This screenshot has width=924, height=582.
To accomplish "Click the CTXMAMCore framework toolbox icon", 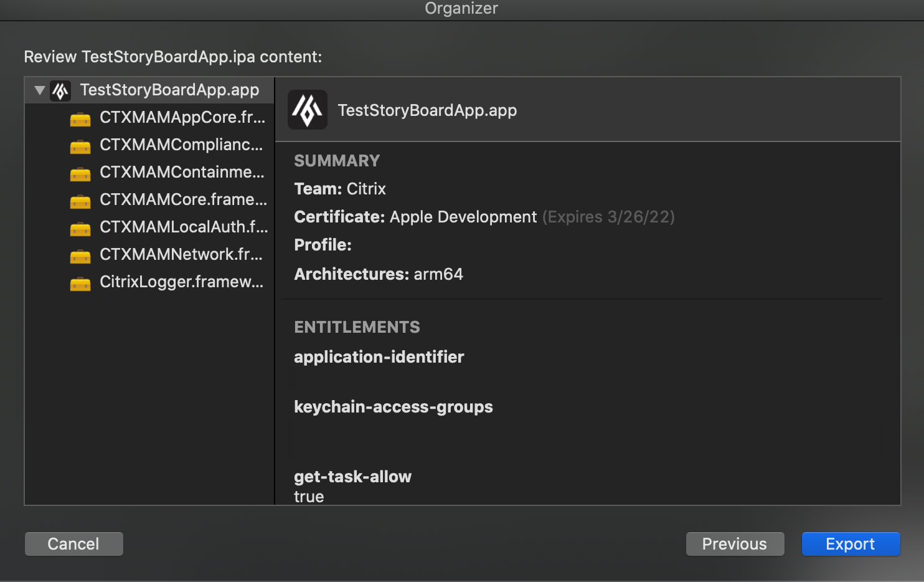I will [80, 201].
